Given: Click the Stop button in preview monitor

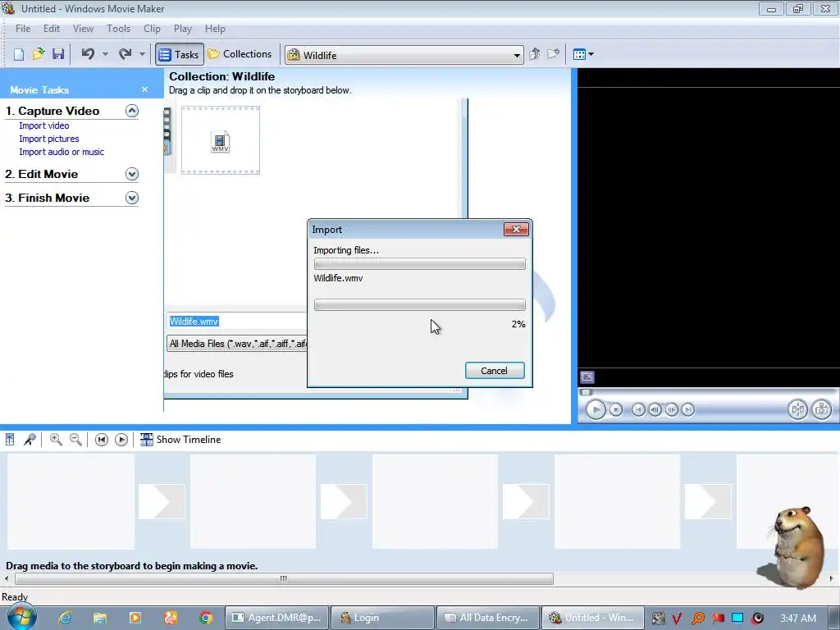Looking at the screenshot, I should [x=616, y=410].
